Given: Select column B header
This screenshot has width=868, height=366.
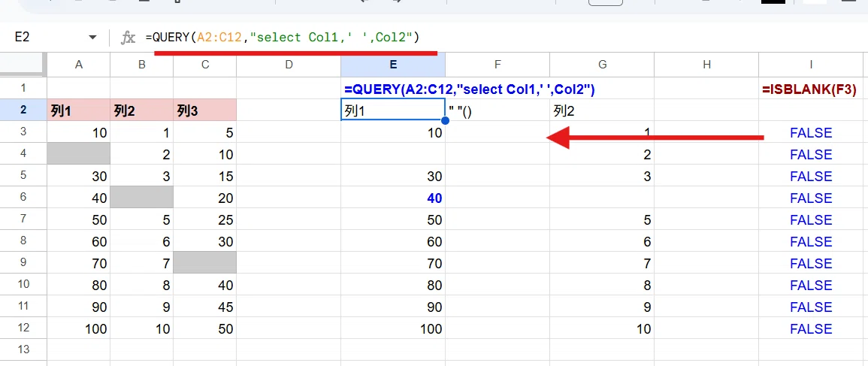Looking at the screenshot, I should click(x=142, y=65).
